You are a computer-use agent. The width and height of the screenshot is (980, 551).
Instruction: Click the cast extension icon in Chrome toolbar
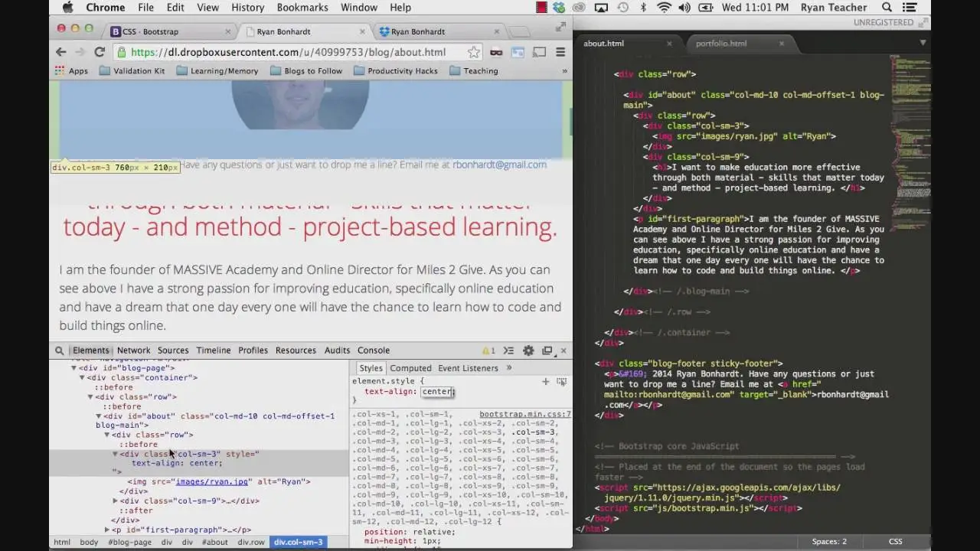pos(540,52)
